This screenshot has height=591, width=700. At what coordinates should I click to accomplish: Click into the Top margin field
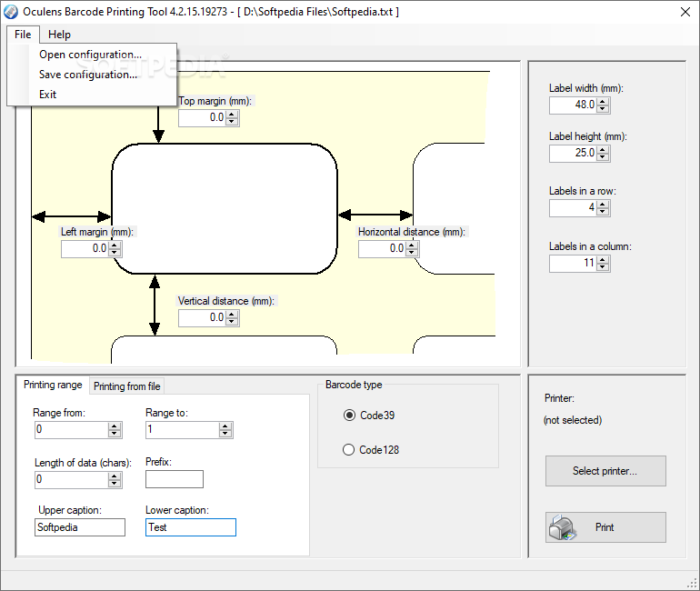[203, 118]
